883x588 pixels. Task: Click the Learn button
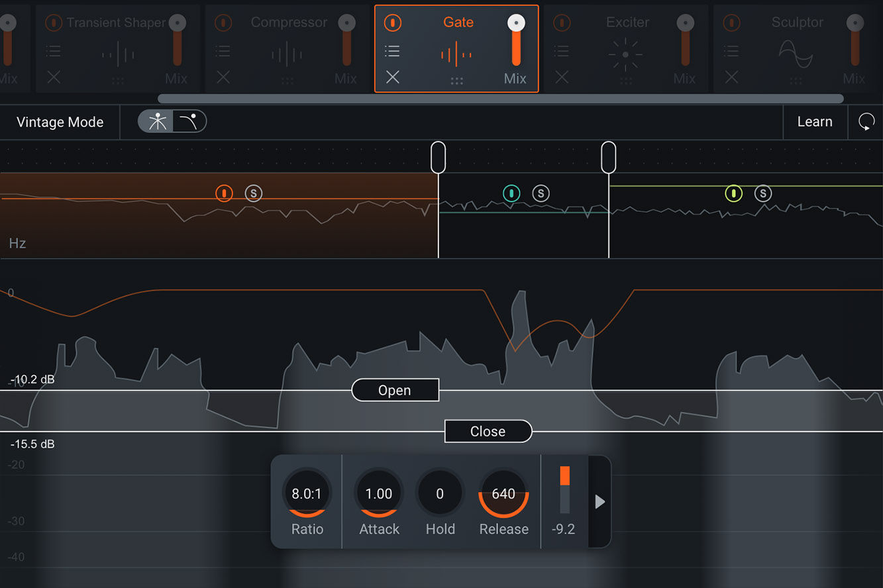815,122
